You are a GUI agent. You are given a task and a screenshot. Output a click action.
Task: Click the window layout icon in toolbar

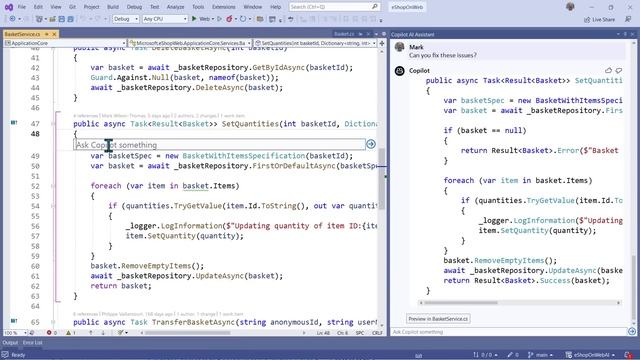click(272, 19)
